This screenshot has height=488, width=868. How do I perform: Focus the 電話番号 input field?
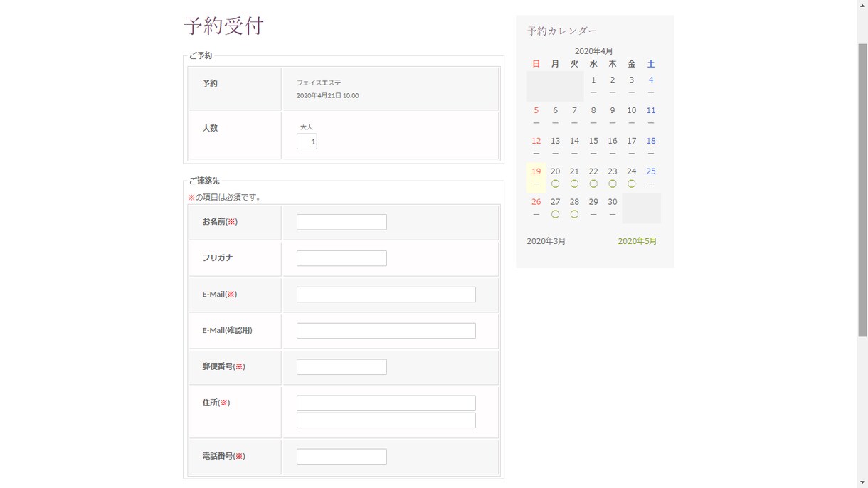342,457
